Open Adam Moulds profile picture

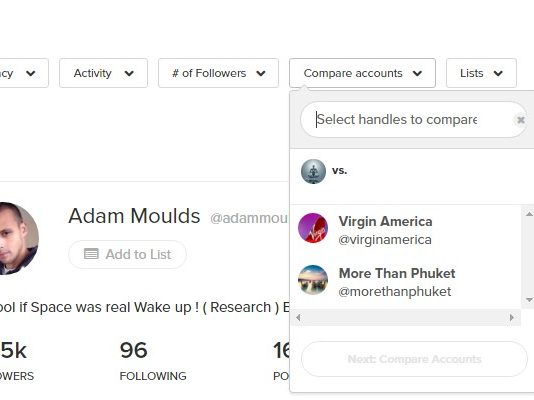pos(17,238)
